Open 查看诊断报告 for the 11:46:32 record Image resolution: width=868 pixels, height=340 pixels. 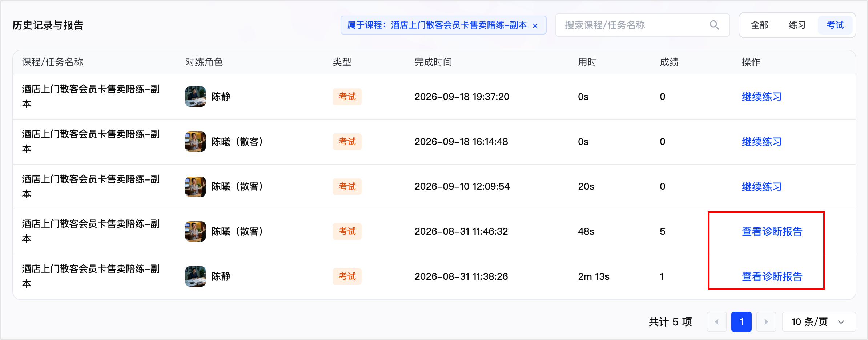(772, 231)
